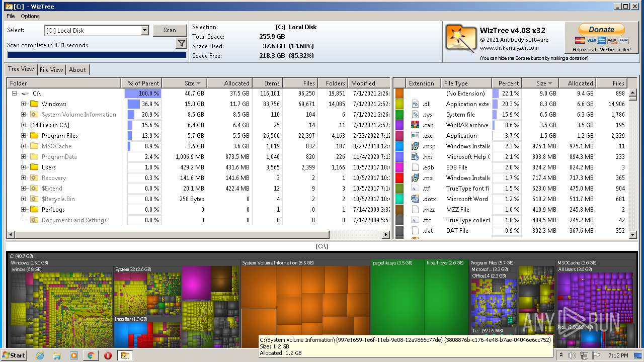
Task: Click the MSOCache folder icon
Action: pyautogui.click(x=34, y=146)
